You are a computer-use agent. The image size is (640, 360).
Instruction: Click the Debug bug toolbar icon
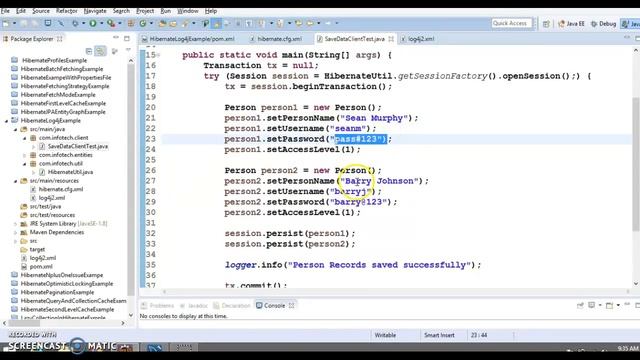pyautogui.click(x=75, y=24)
